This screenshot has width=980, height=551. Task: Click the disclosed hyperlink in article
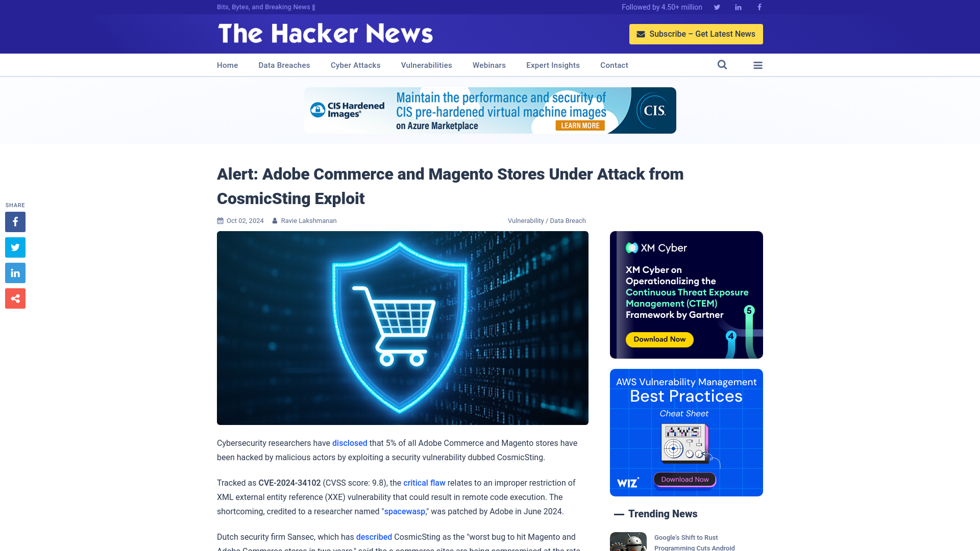pyautogui.click(x=349, y=443)
